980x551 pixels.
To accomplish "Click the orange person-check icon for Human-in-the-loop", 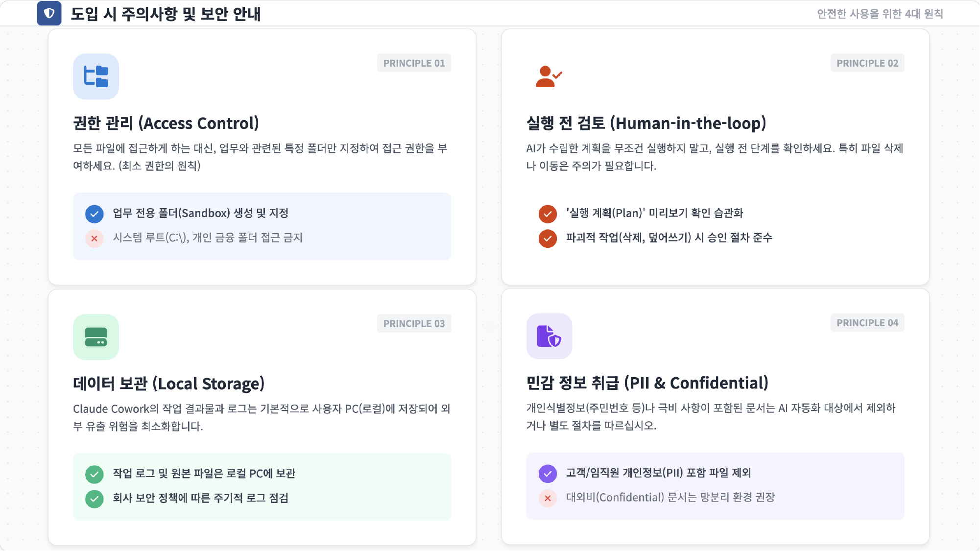I will pos(548,77).
